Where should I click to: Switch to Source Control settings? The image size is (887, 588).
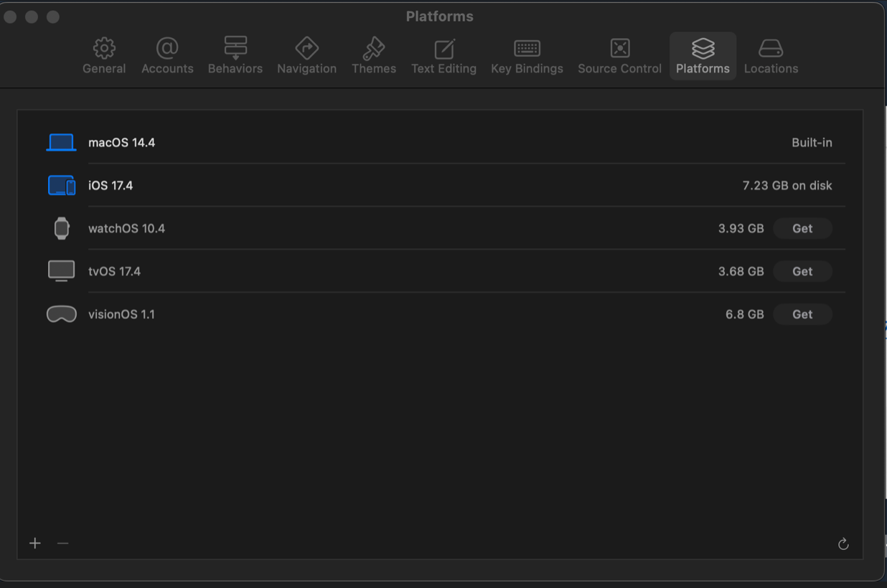click(x=619, y=56)
